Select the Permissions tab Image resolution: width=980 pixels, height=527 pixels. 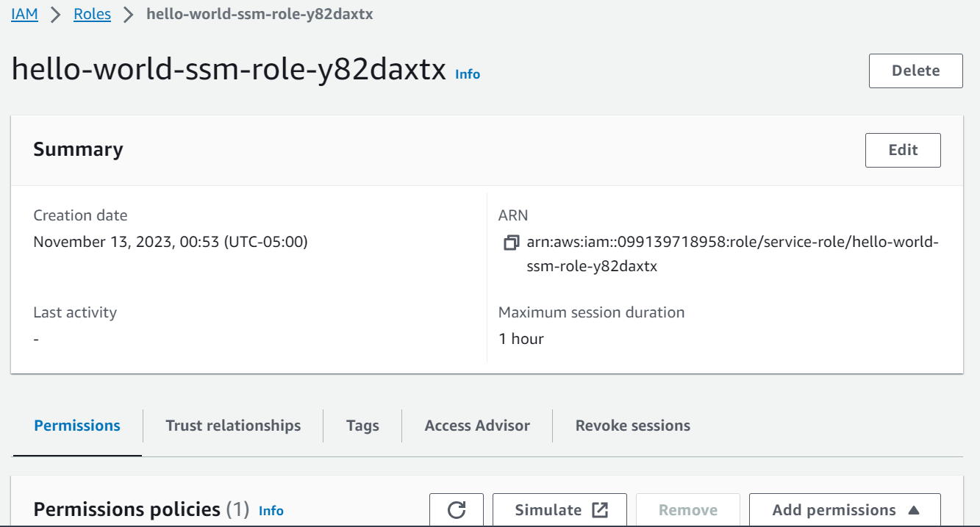coord(77,426)
